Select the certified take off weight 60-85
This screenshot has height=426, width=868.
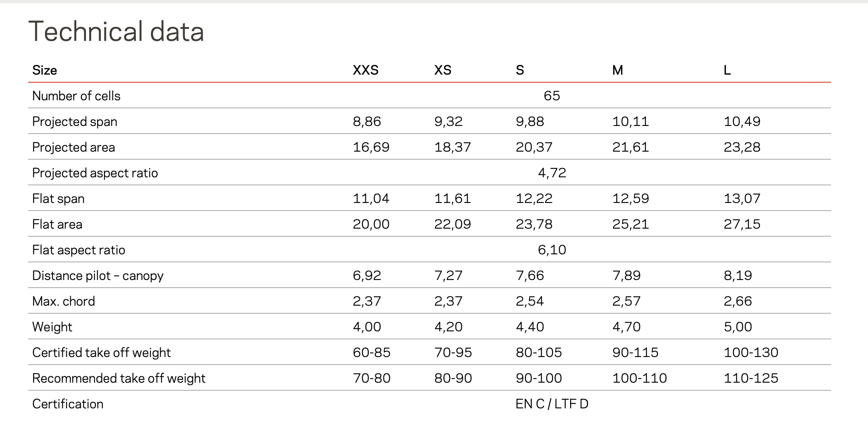tap(371, 353)
